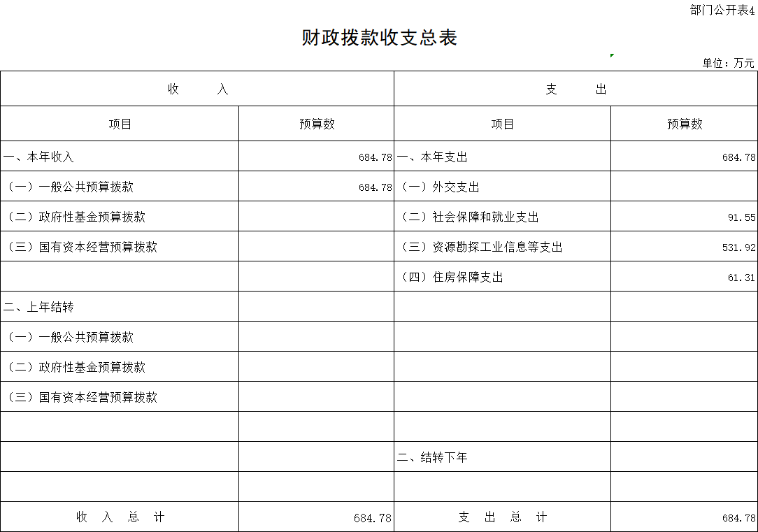This screenshot has width=758, height=532.
Task: Click the 单位：万元 unit label
Action: (x=728, y=63)
